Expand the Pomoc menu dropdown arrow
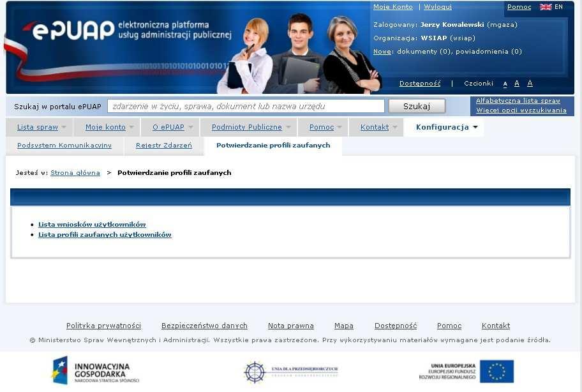 (339, 127)
